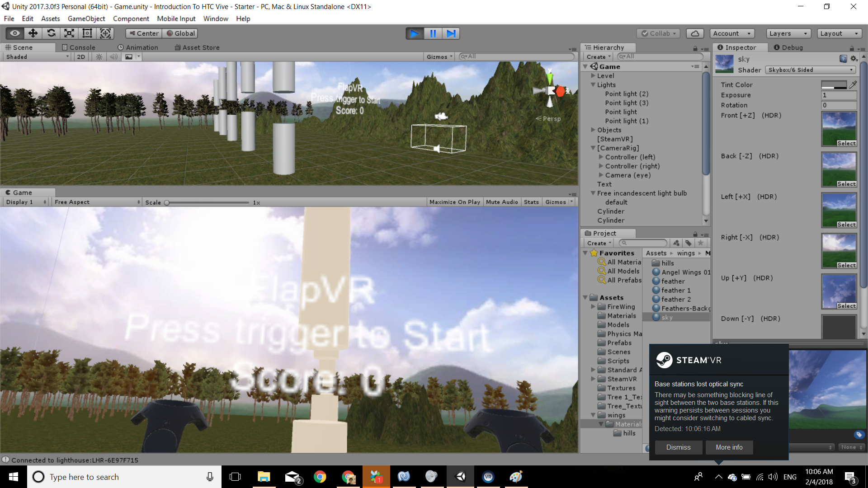Select the Move tool in the toolbar
The height and width of the screenshot is (488, 868).
pos(33,33)
